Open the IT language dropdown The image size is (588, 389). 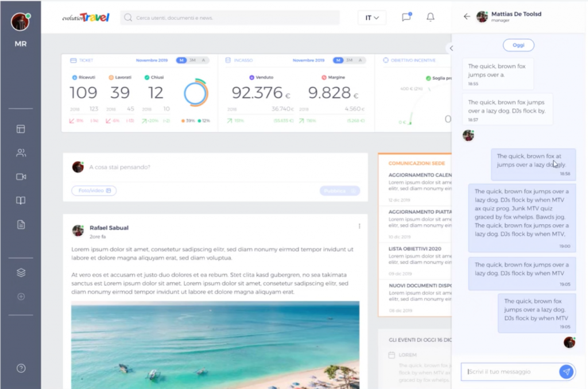[x=372, y=18]
